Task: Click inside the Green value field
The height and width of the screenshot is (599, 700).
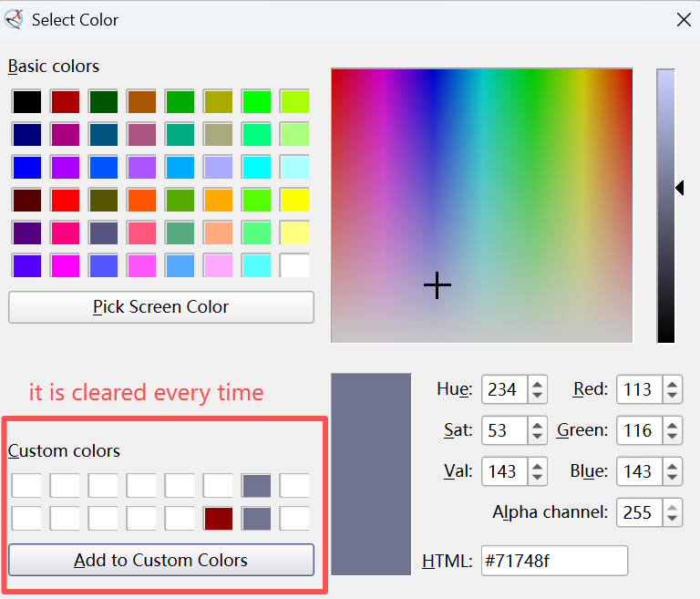Action: (637, 430)
